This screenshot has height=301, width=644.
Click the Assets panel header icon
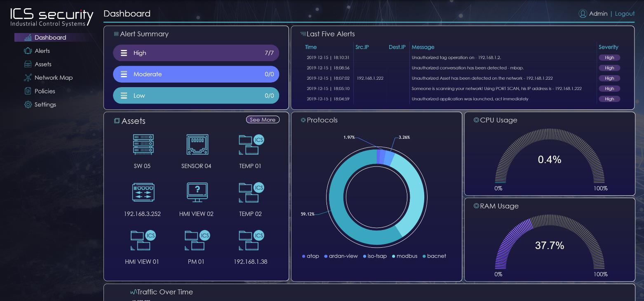(x=117, y=121)
